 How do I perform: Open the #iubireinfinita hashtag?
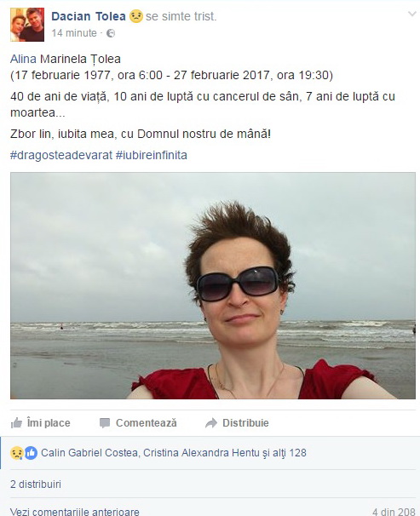coord(152,155)
